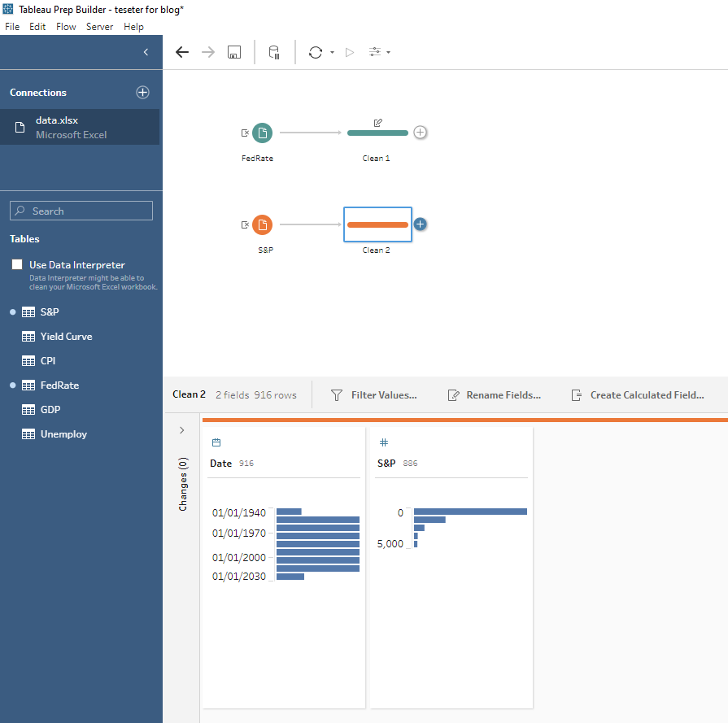This screenshot has width=728, height=723.
Task: Click the Clean 2 label in profile toolbar
Action: pos(189,394)
